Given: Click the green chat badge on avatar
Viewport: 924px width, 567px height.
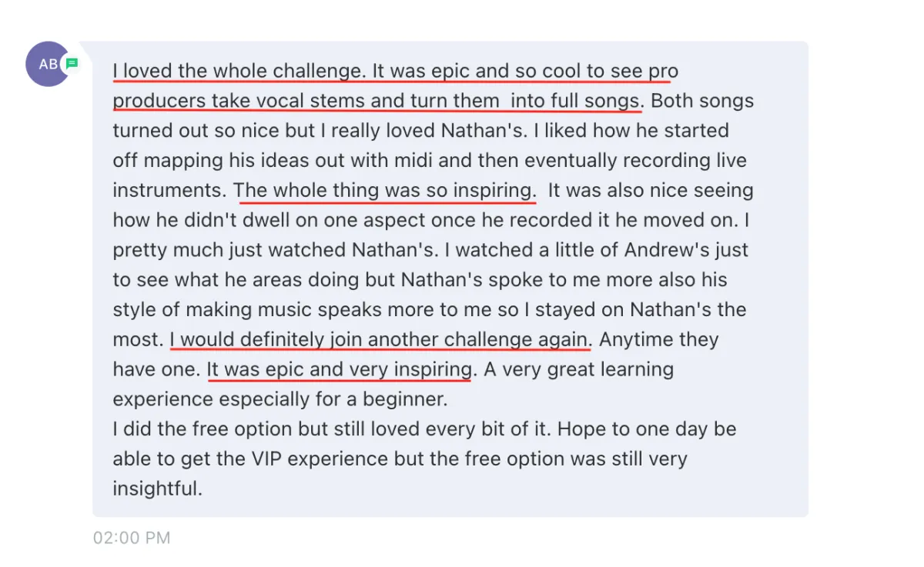Looking at the screenshot, I should [x=72, y=63].
